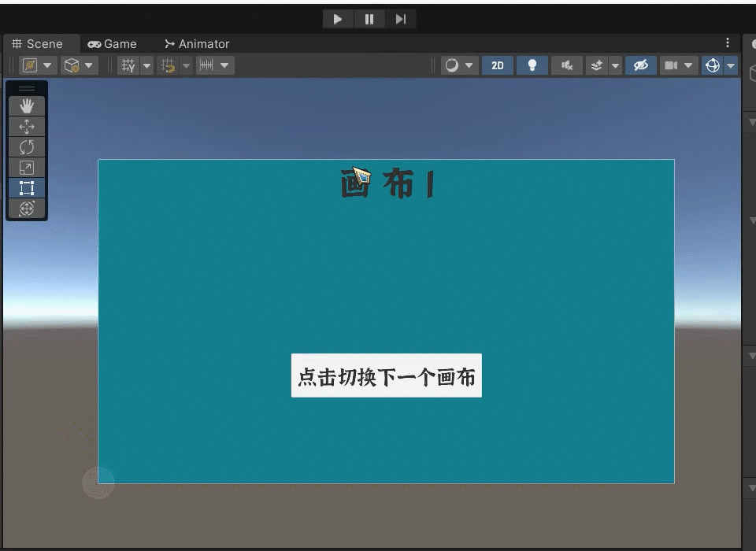
Task: Open the Game view tab
Action: [113, 44]
